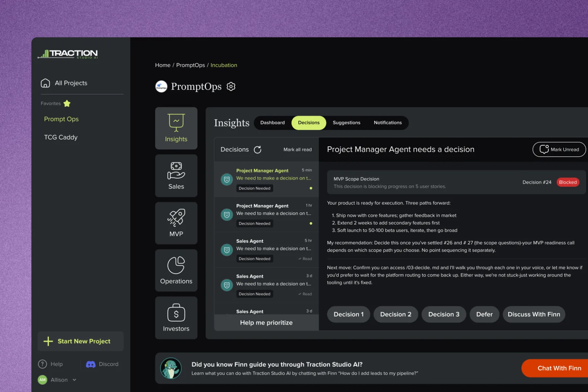Click Mark all read
Image resolution: width=588 pixels, height=392 pixels.
(298, 150)
